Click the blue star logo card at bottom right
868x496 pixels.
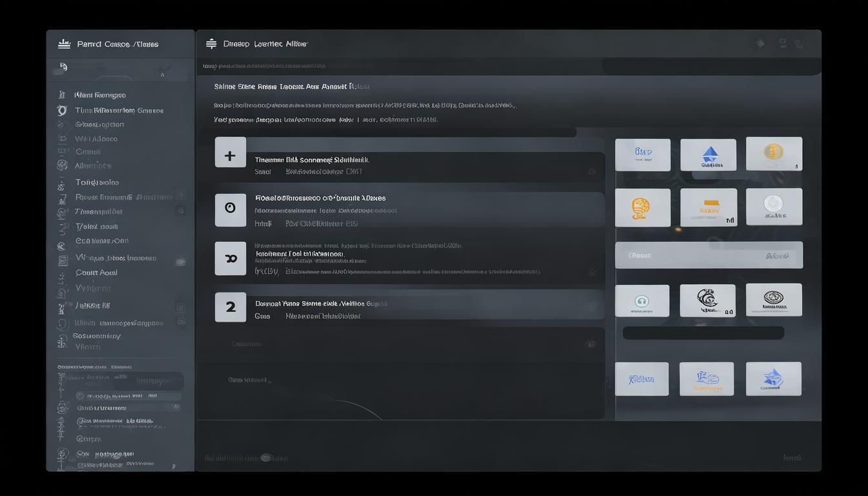[773, 378]
